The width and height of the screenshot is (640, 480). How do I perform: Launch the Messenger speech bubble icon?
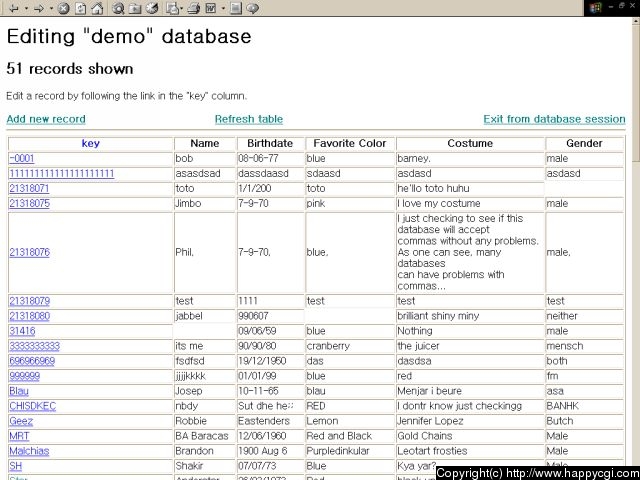(x=253, y=8)
